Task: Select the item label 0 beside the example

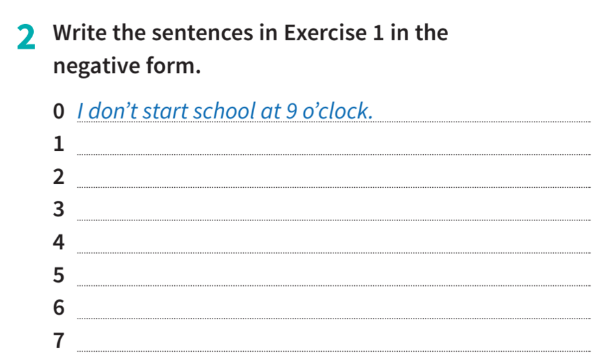Action: (60, 112)
